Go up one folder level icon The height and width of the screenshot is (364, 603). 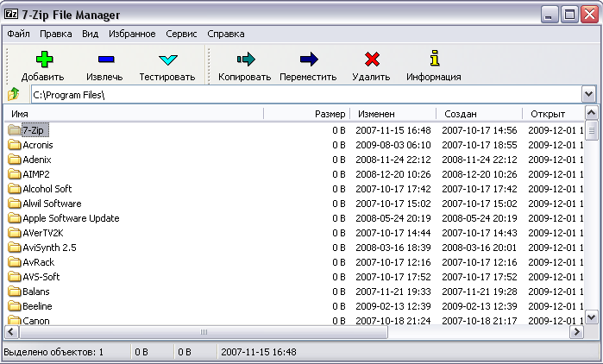[14, 94]
